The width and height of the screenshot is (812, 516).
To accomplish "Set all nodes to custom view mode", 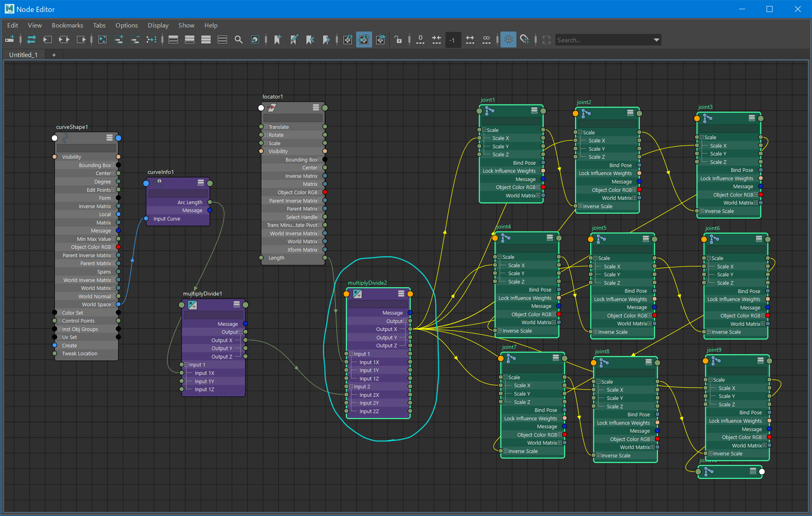I will click(222, 39).
